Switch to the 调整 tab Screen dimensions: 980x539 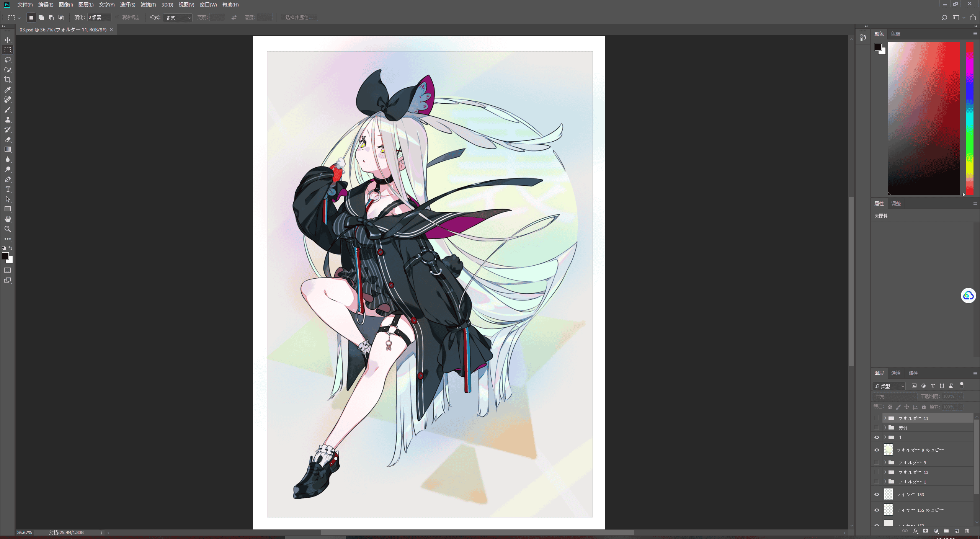click(x=896, y=203)
